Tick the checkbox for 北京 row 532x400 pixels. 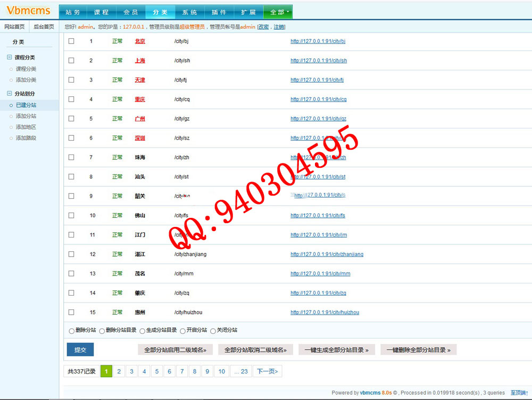pyautogui.click(x=71, y=42)
